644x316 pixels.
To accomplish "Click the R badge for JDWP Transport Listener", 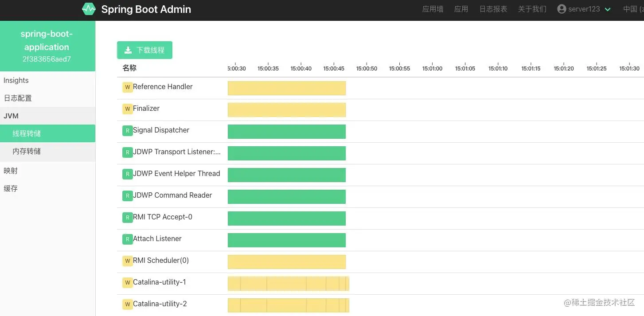I will point(128,152).
